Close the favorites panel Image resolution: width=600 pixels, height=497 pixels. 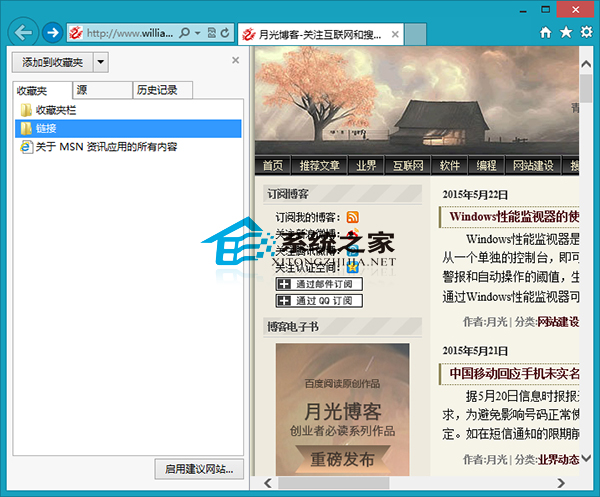click(235, 60)
